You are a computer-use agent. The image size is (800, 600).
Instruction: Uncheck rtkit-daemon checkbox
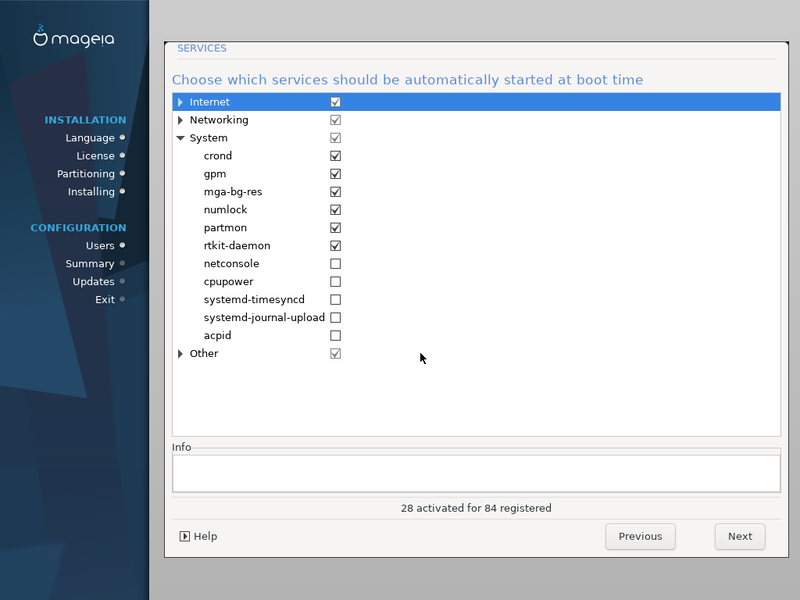(x=335, y=245)
